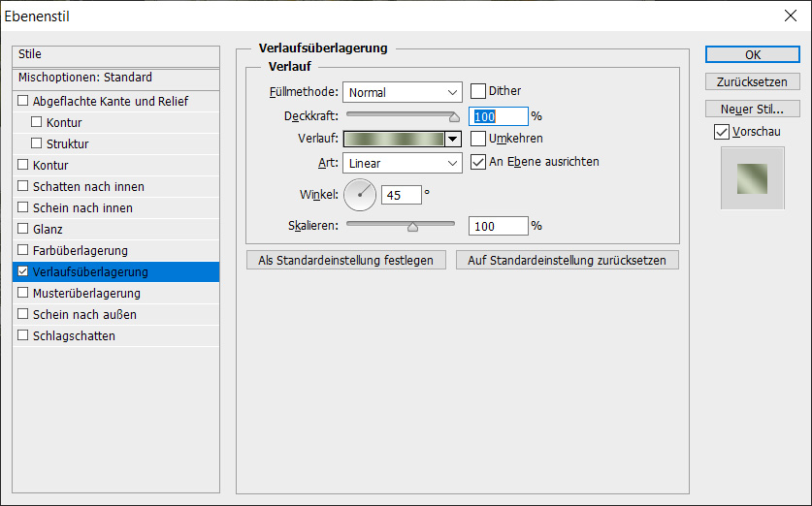The height and width of the screenshot is (506, 812).
Task: Confirm with the OK button
Action: coord(753,55)
